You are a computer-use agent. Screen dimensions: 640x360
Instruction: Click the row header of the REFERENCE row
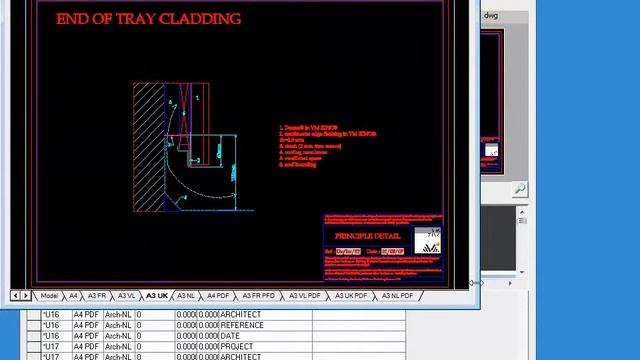[x=34, y=325]
